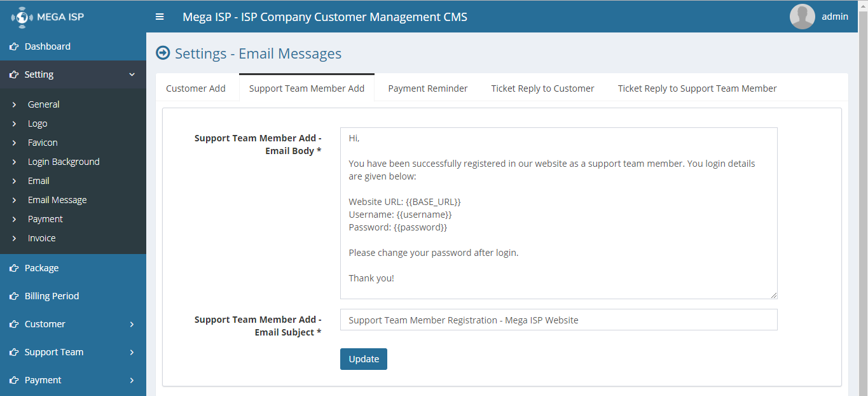
Task: Go to the Invoice settings link
Action: (x=42, y=238)
